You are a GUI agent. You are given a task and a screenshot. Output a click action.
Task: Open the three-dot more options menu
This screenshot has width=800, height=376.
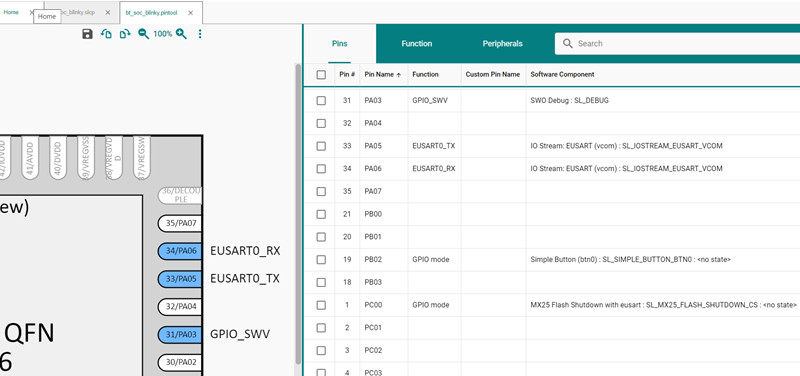(200, 34)
